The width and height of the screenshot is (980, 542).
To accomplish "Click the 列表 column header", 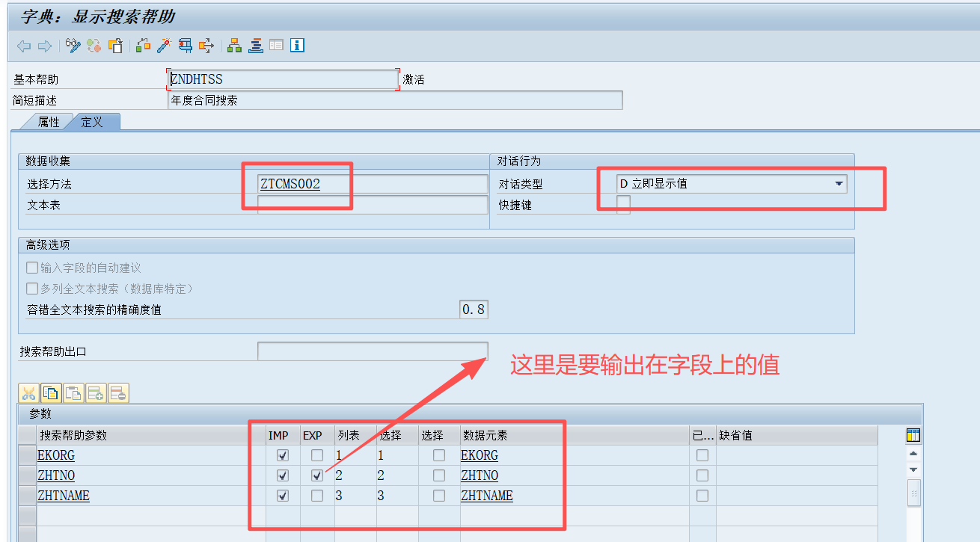I will (x=355, y=435).
